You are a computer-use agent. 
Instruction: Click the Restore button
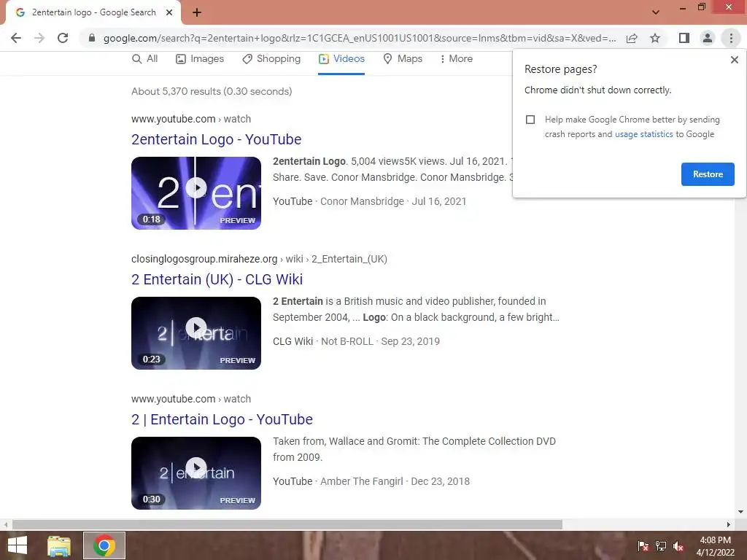point(708,174)
